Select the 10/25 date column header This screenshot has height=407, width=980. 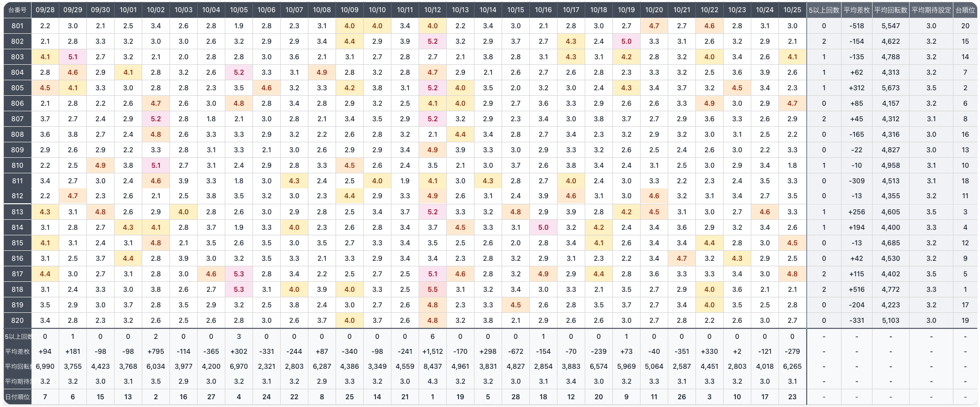[792, 10]
